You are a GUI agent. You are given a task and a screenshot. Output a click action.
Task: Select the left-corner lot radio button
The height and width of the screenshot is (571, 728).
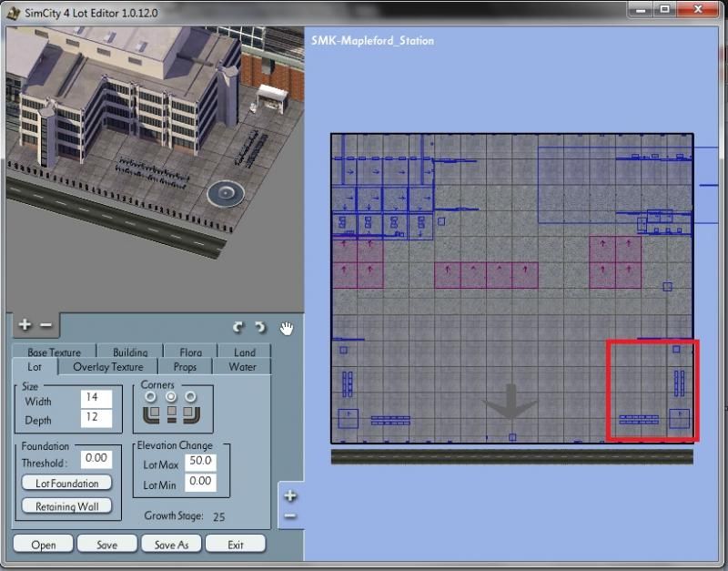pyautogui.click(x=151, y=397)
